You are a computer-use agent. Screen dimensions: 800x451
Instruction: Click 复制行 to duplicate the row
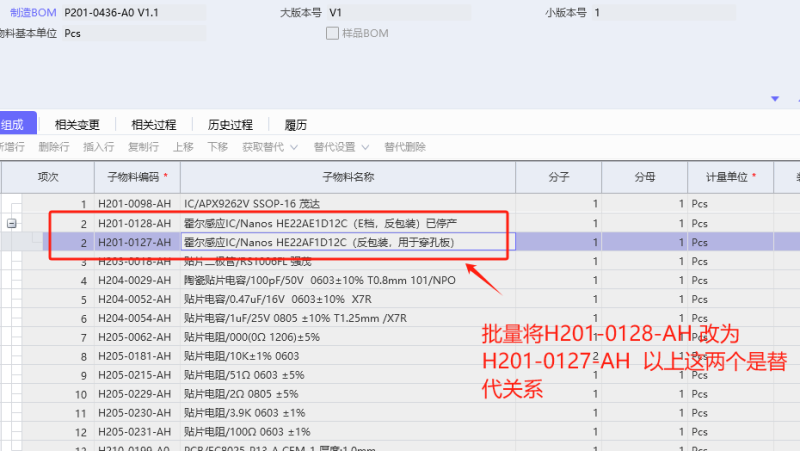point(143,147)
